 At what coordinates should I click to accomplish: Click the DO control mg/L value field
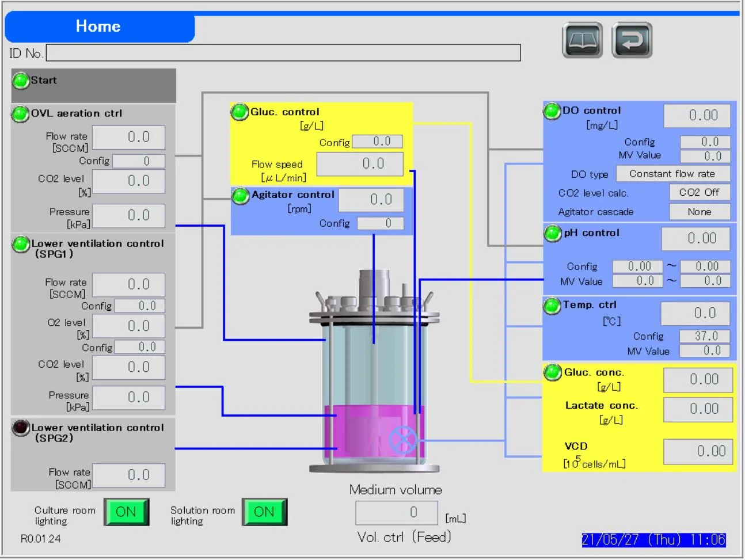pos(697,116)
